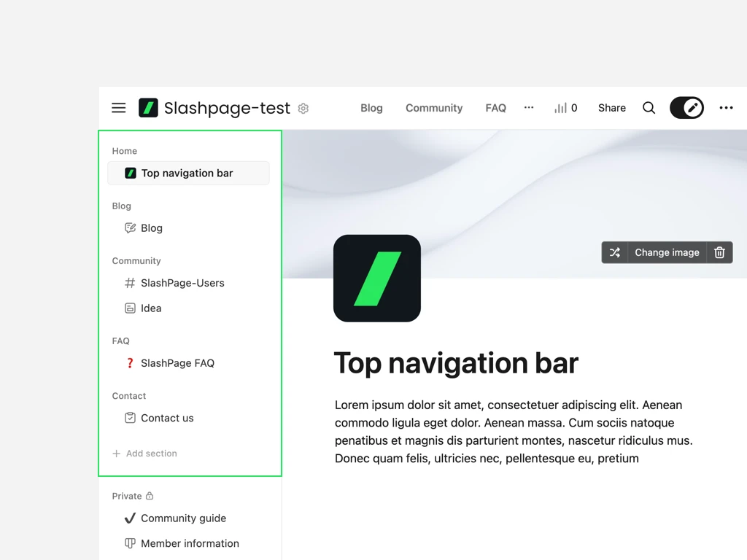Click the Top navigation bar page title
The height and width of the screenshot is (560, 747).
[x=456, y=363]
